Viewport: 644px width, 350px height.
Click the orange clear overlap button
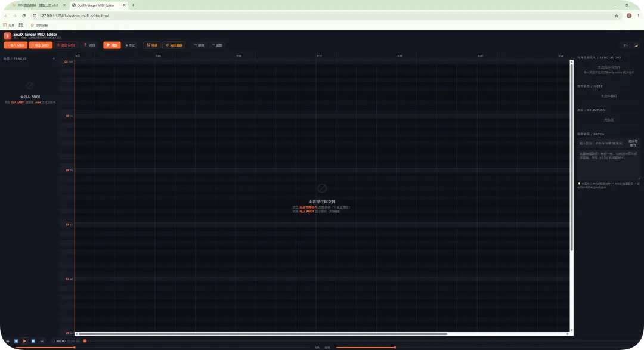(174, 45)
